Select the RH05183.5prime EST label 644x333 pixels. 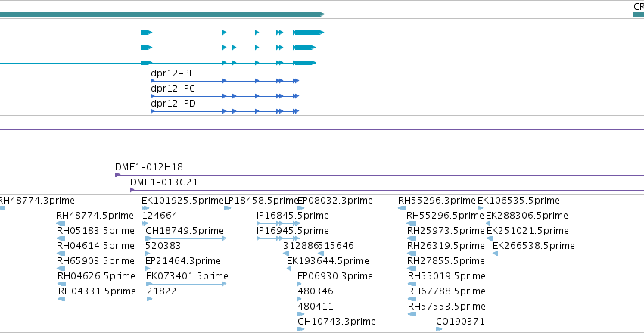[95, 231]
